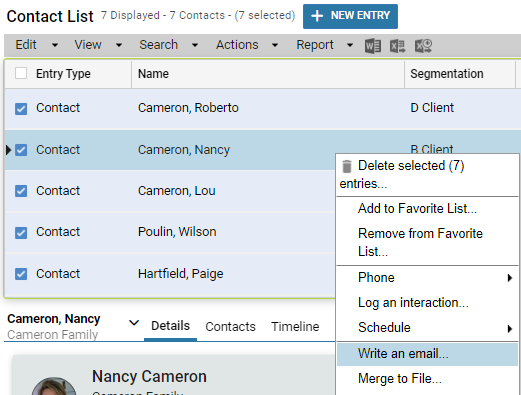Image resolution: width=521 pixels, height=395 pixels.
Task: Expand the Actions dropdown menu
Action: click(x=247, y=45)
